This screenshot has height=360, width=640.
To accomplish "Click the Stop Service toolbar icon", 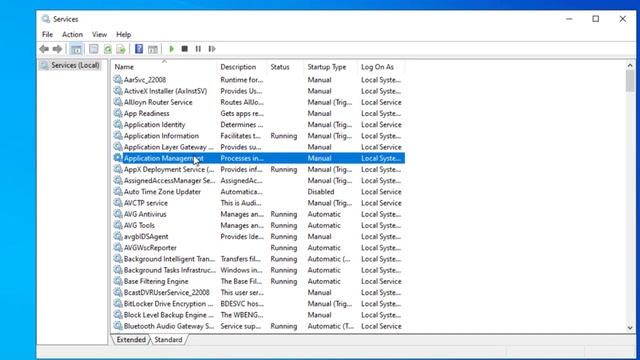I will click(x=184, y=49).
